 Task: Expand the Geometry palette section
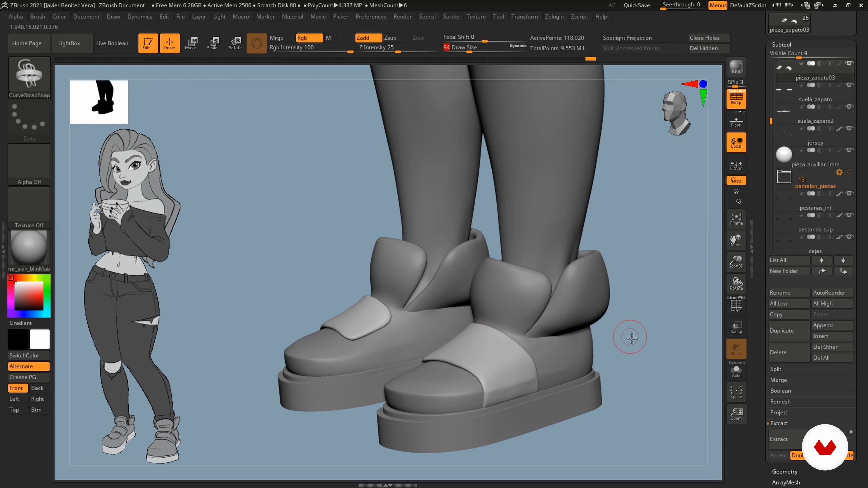coord(784,472)
